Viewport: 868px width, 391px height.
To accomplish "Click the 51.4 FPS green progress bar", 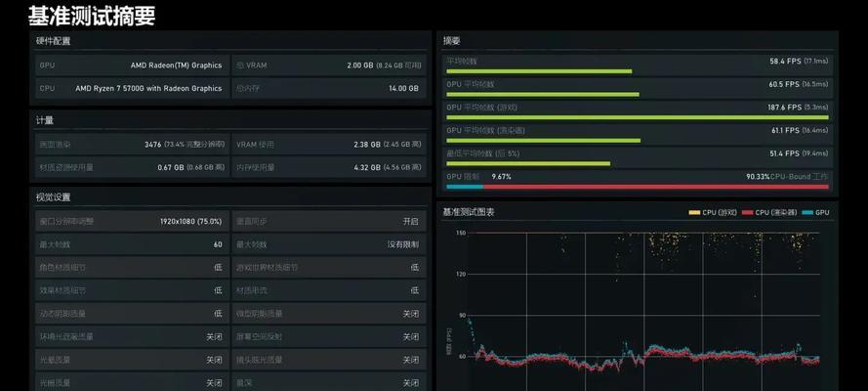I will click(528, 164).
